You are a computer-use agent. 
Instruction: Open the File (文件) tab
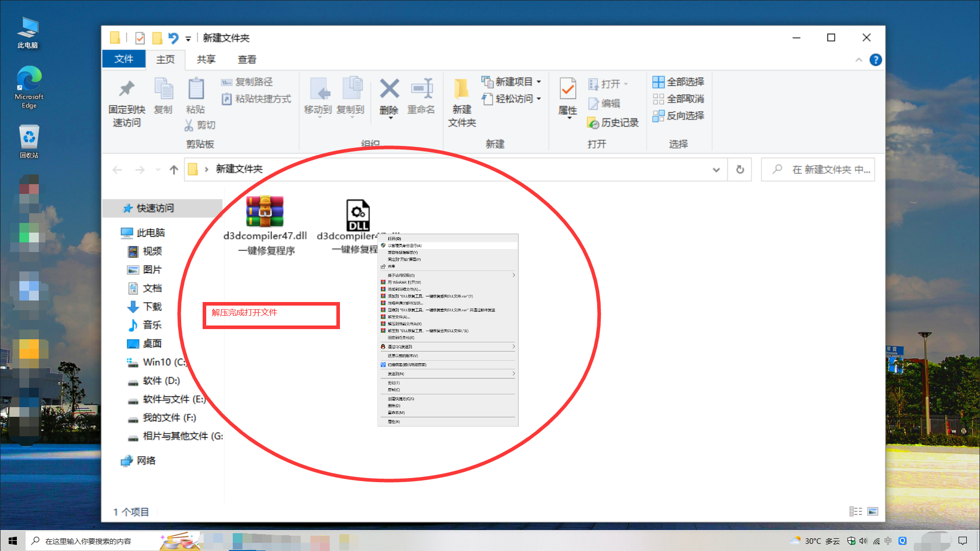[x=124, y=59]
